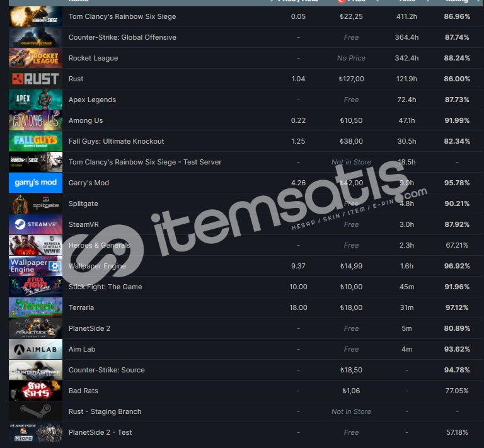484x448 pixels.
Task: Click the Rust - Staging Branch name
Action: click(x=105, y=411)
